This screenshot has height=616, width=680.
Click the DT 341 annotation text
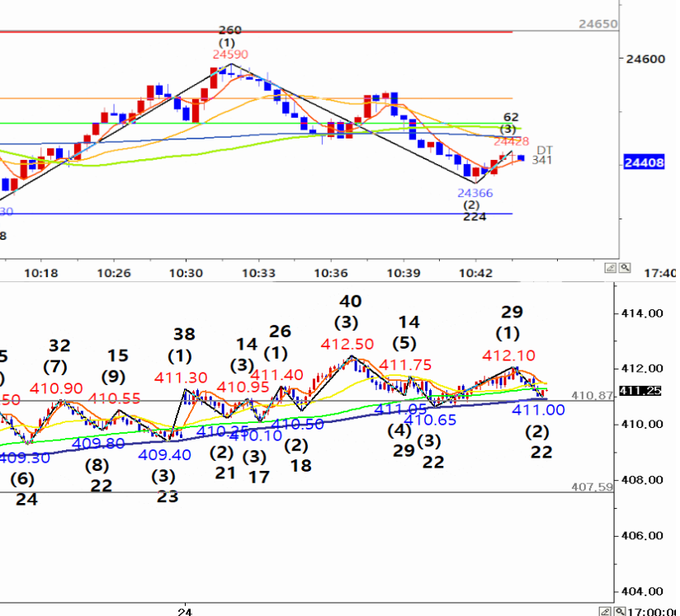click(x=541, y=155)
